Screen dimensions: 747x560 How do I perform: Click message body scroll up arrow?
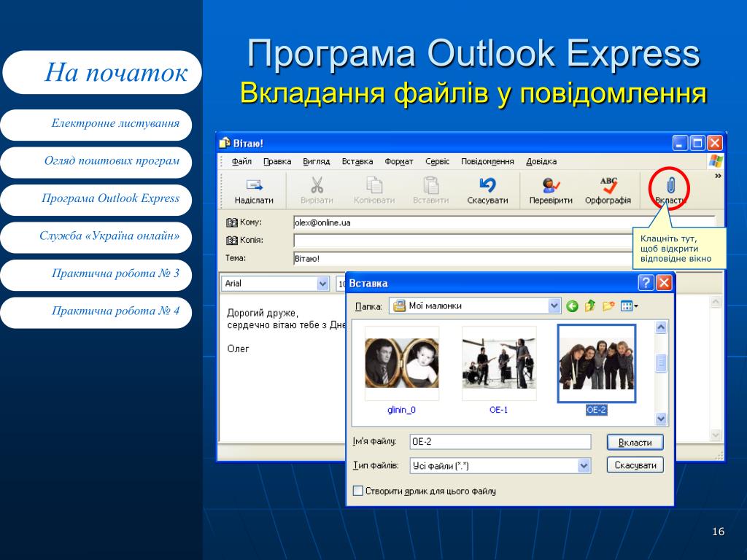point(716,302)
